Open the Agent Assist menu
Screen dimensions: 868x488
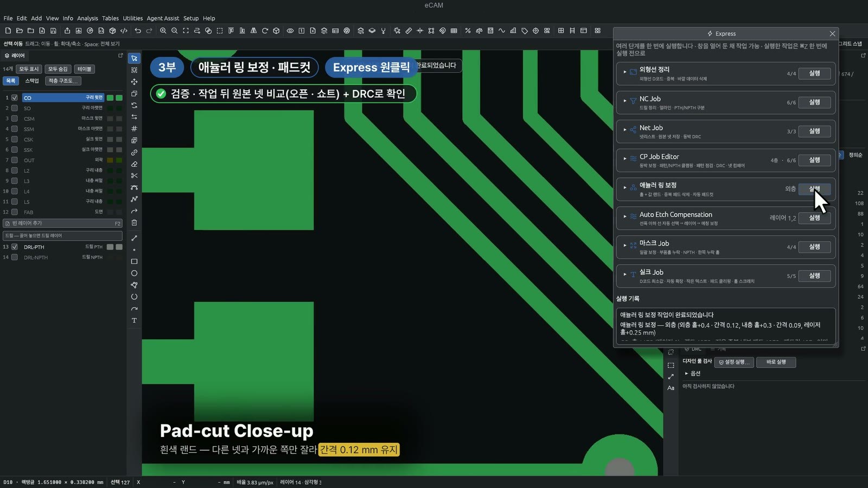(x=163, y=18)
